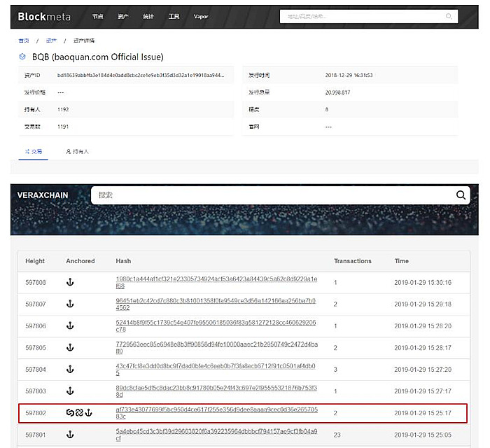490x448 pixels.
Task: Select the holders count value 1192
Action: click(63, 110)
